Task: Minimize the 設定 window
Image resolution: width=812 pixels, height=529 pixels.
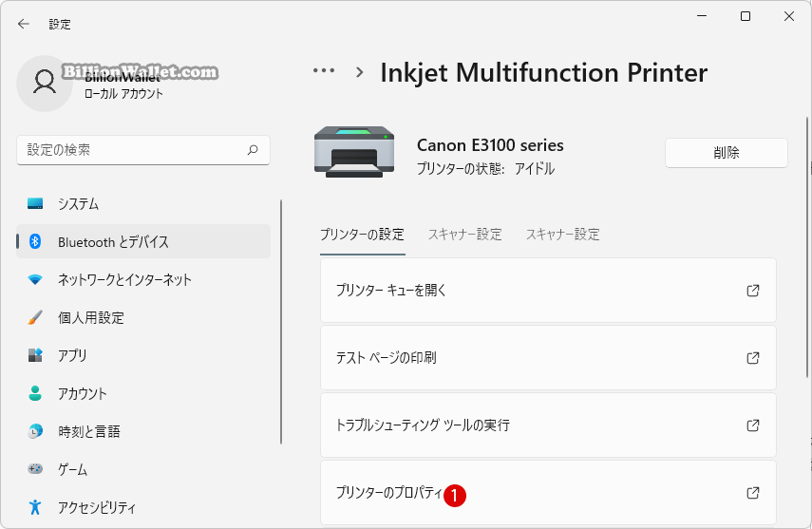Action: click(x=702, y=16)
